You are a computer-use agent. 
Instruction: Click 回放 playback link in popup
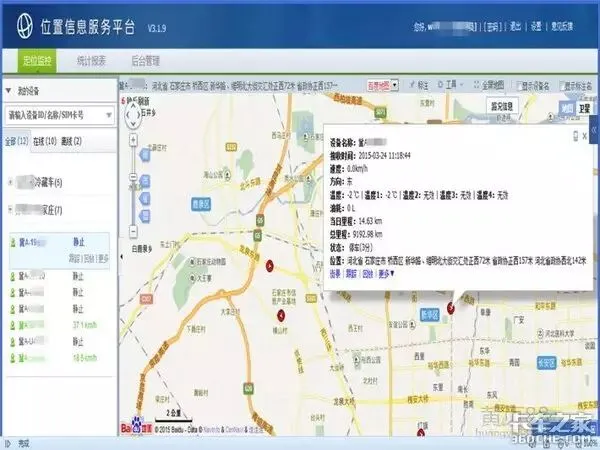(x=368, y=274)
